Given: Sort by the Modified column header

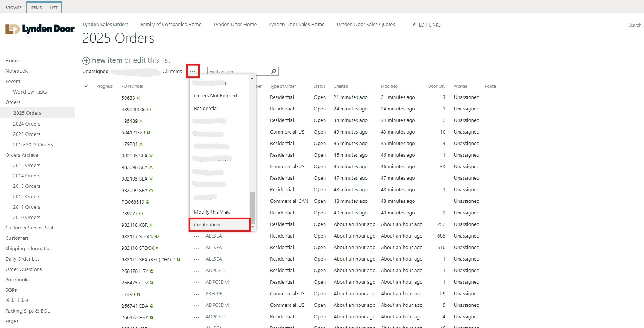Looking at the screenshot, I should pyautogui.click(x=389, y=86).
